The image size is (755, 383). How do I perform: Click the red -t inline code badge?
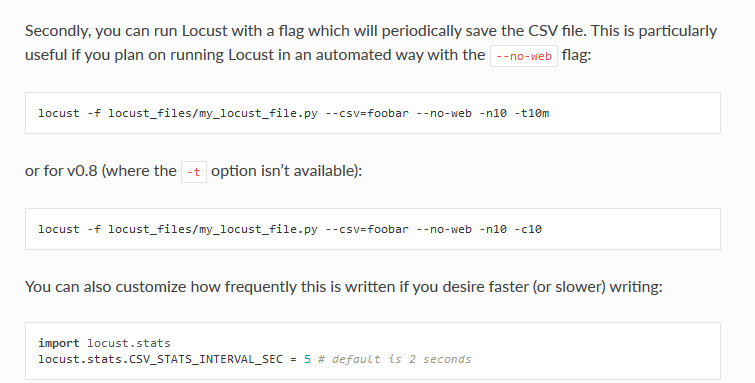(x=194, y=172)
